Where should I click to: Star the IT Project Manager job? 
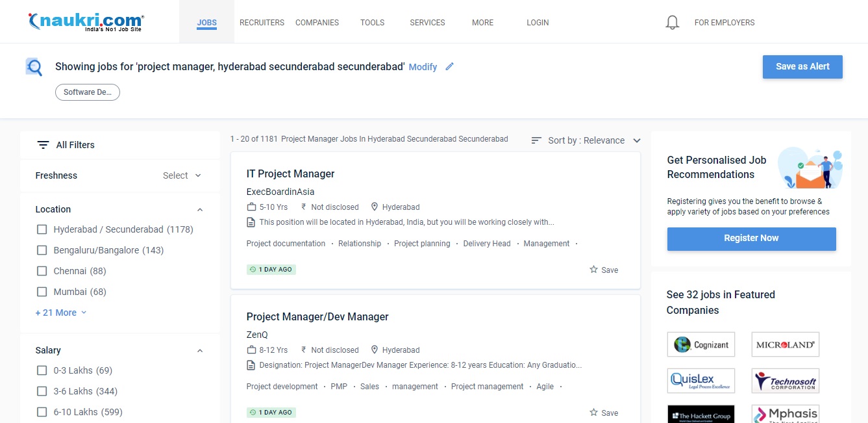(593, 270)
